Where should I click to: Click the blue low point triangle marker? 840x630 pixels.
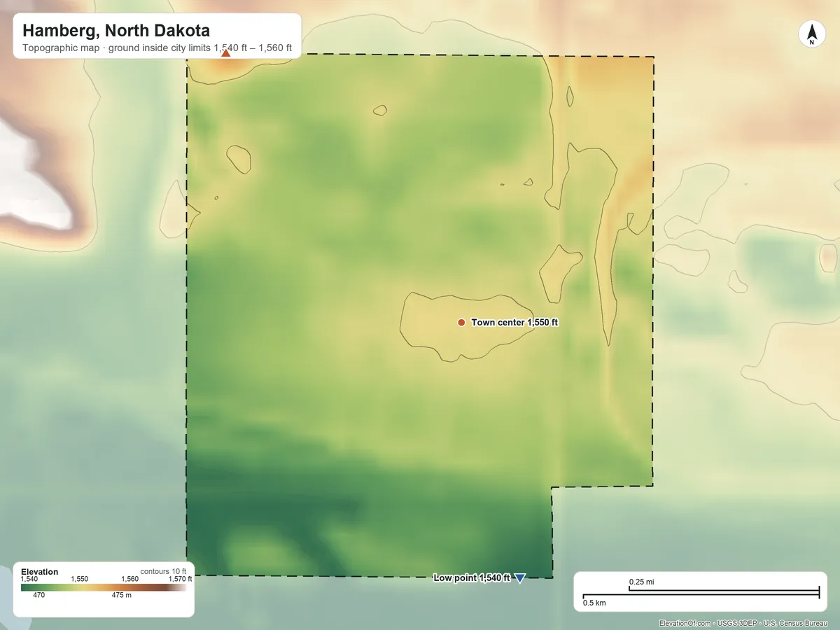tap(519, 577)
